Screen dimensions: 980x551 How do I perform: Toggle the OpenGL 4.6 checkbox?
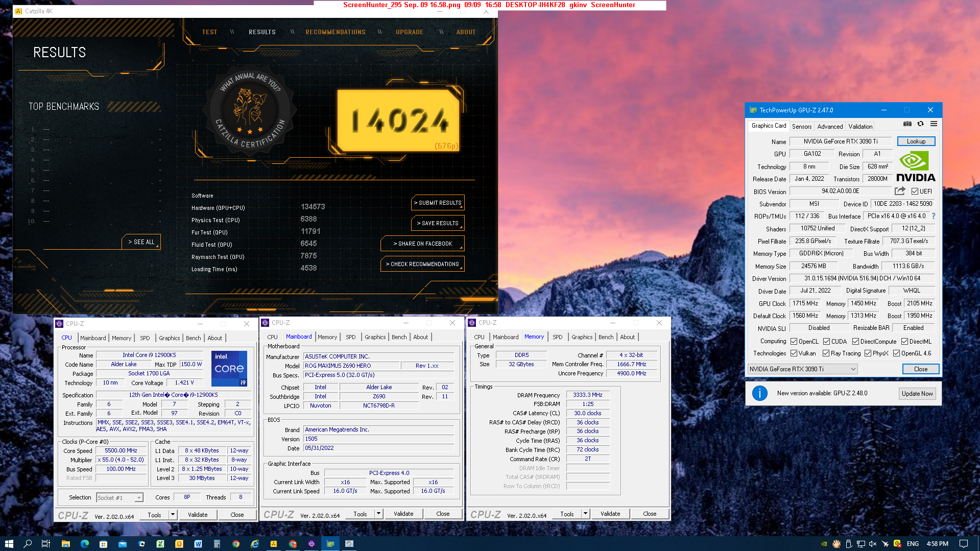click(x=896, y=353)
